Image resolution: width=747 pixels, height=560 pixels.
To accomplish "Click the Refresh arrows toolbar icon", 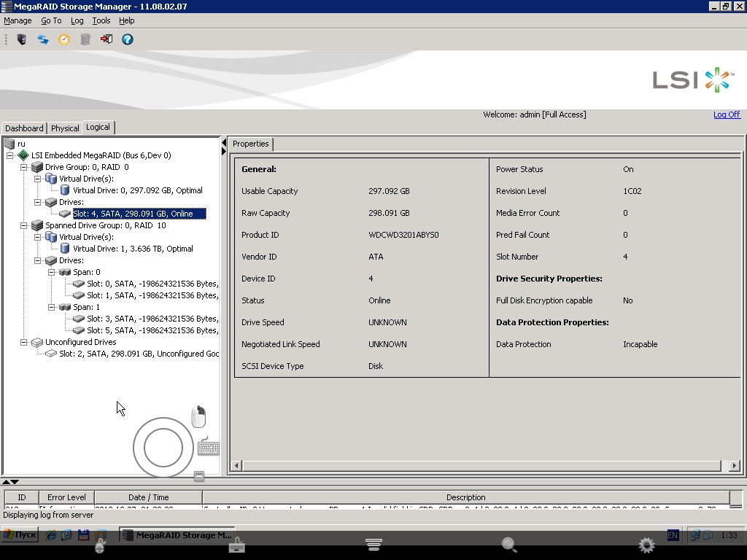I will click(43, 39).
